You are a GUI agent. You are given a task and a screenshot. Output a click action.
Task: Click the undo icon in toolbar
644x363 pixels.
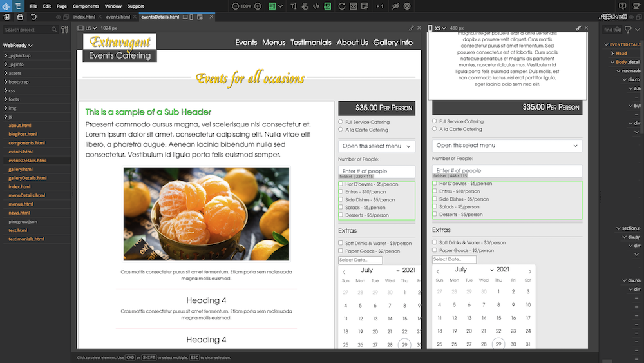pyautogui.click(x=33, y=17)
